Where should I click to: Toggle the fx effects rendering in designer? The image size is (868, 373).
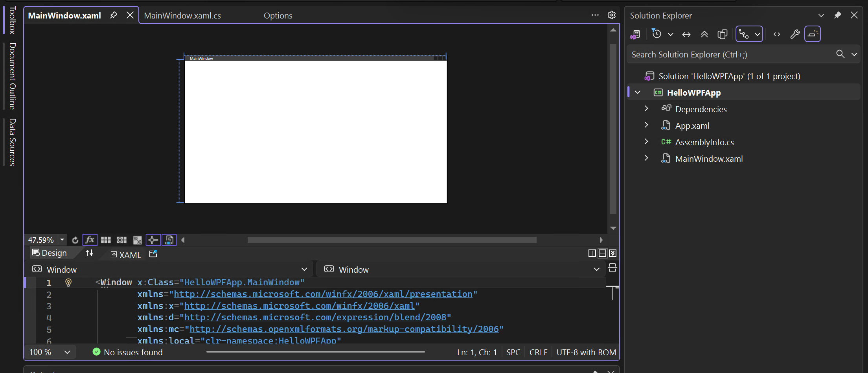(x=90, y=240)
